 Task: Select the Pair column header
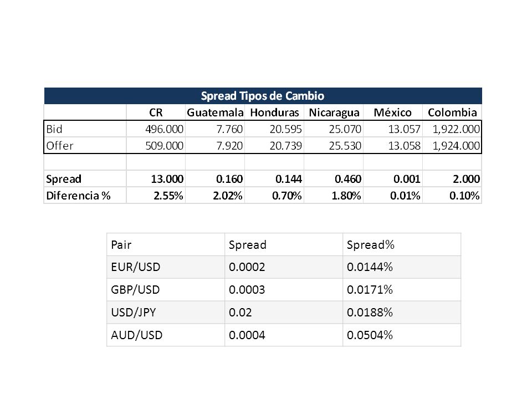121,244
